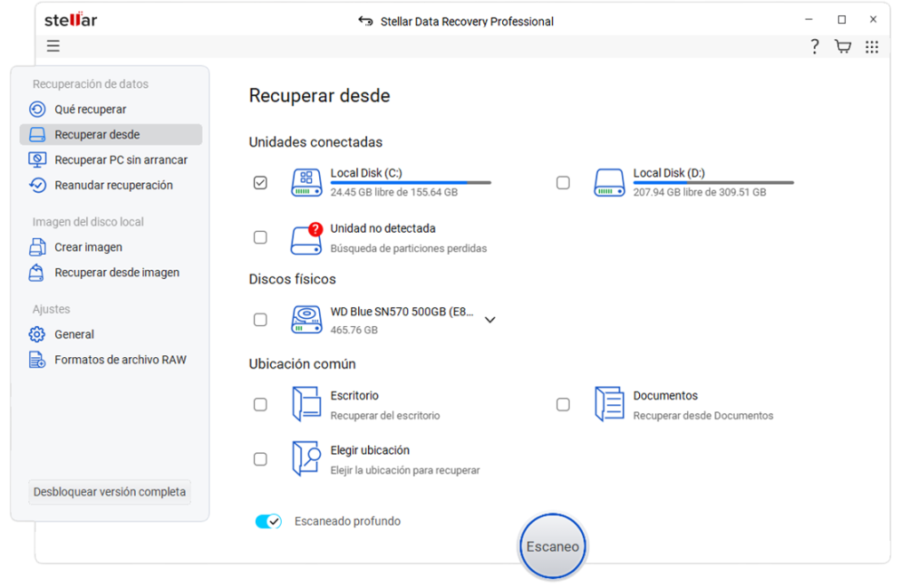Click the Escaneado profundo label
910x588 pixels.
347,521
